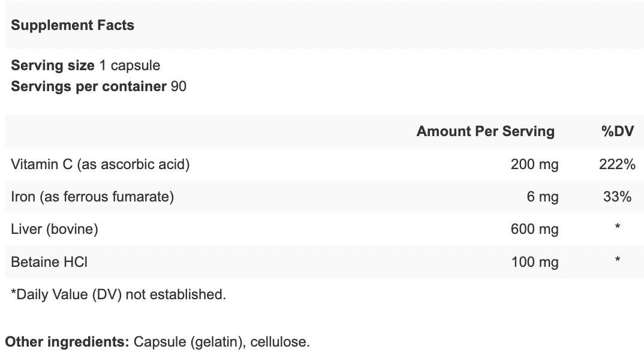Select the Iron (as ferrous fumarate) row
Image resolution: width=644 pixels, height=355 pixels.
point(324,197)
